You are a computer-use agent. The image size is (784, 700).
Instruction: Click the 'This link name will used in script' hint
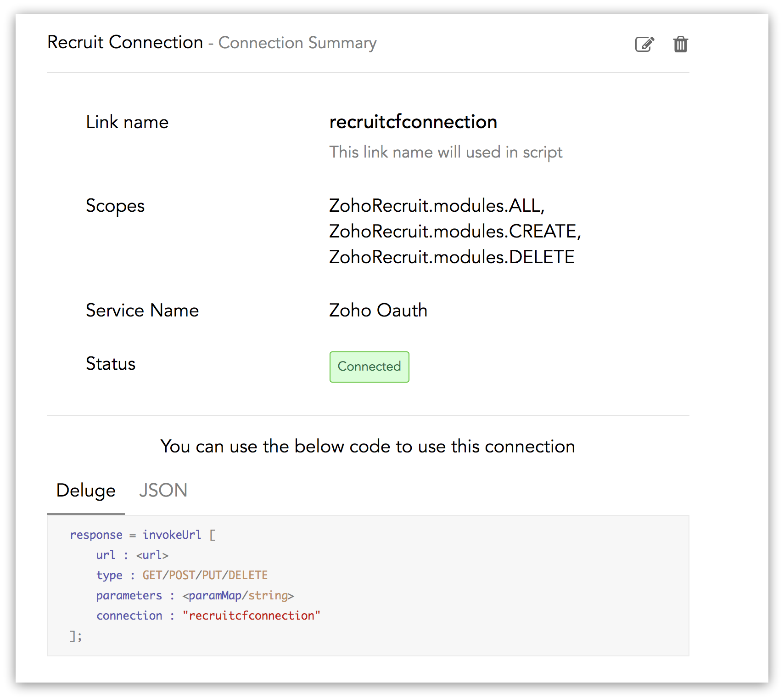(446, 152)
